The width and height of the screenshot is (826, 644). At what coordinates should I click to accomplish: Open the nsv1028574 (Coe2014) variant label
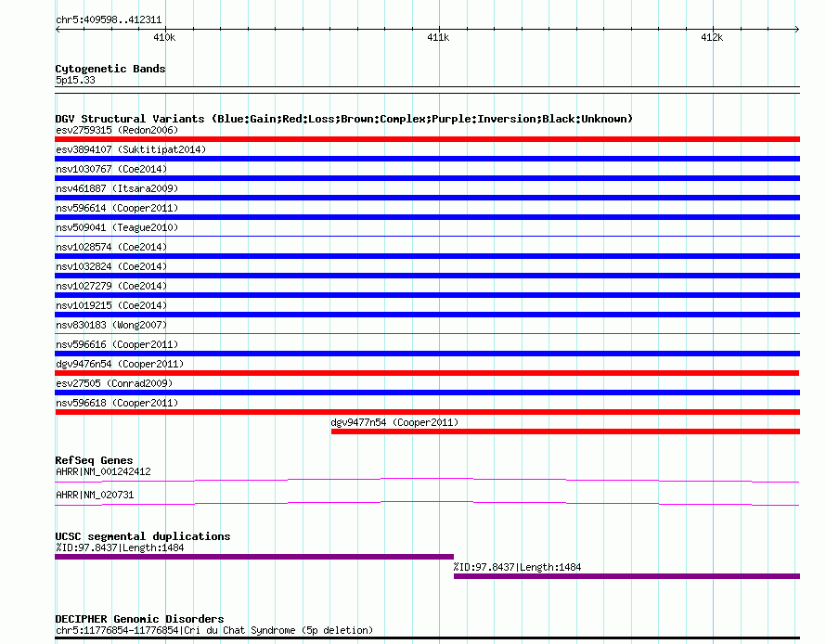(111, 247)
